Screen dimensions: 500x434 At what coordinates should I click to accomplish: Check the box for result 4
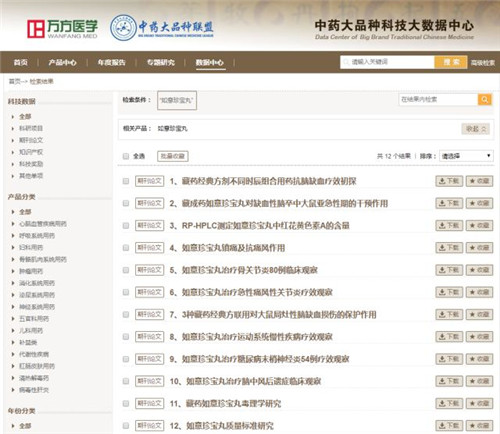(x=126, y=248)
